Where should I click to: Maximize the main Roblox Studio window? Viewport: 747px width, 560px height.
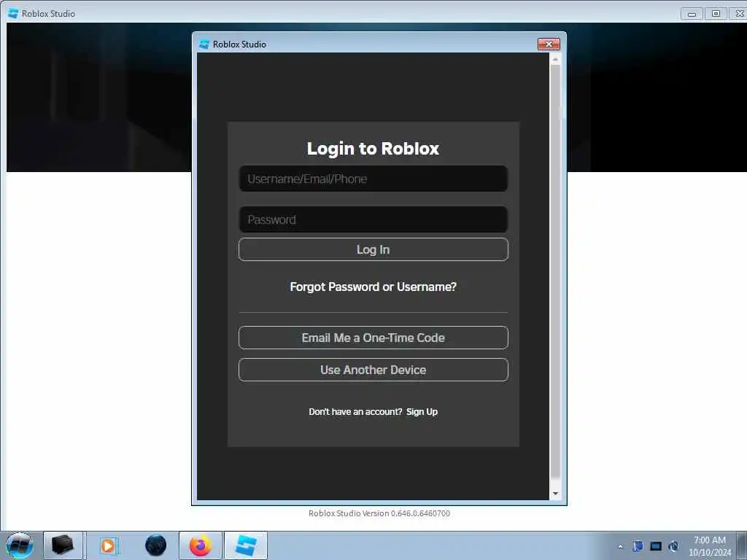tap(716, 14)
